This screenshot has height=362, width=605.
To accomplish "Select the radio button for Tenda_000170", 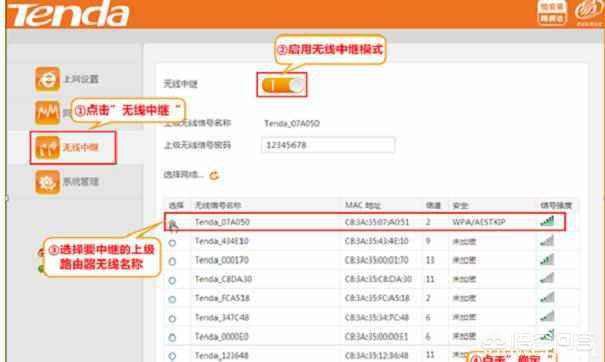I will click(172, 261).
